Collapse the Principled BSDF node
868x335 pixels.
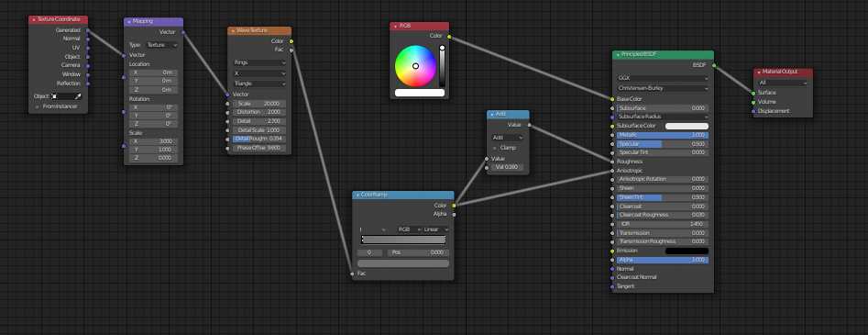tap(618, 54)
